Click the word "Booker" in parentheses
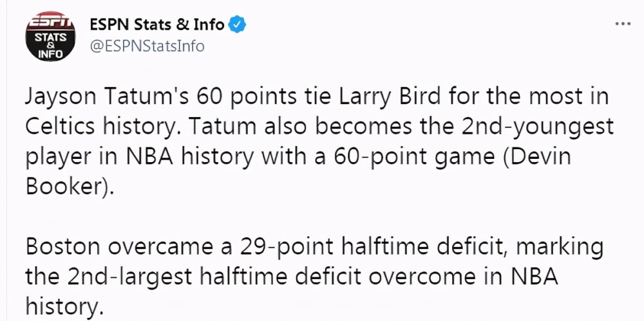The image size is (644, 321). click(63, 188)
